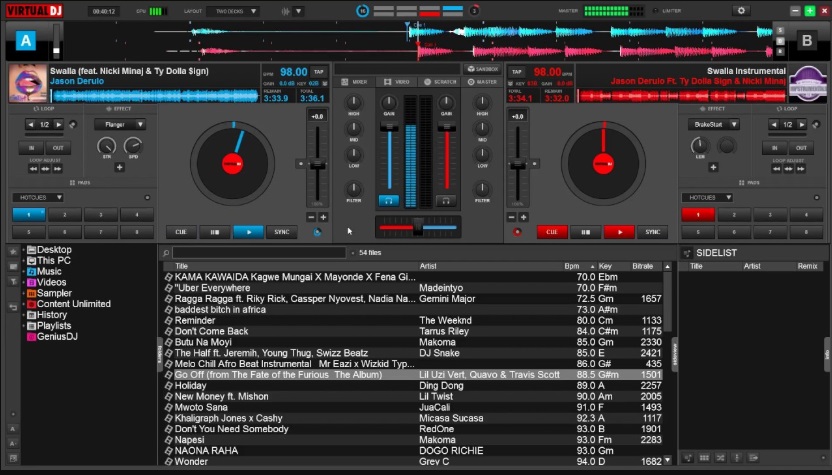
Task: Open the BrakeStart effect dropdown
Action: click(714, 125)
